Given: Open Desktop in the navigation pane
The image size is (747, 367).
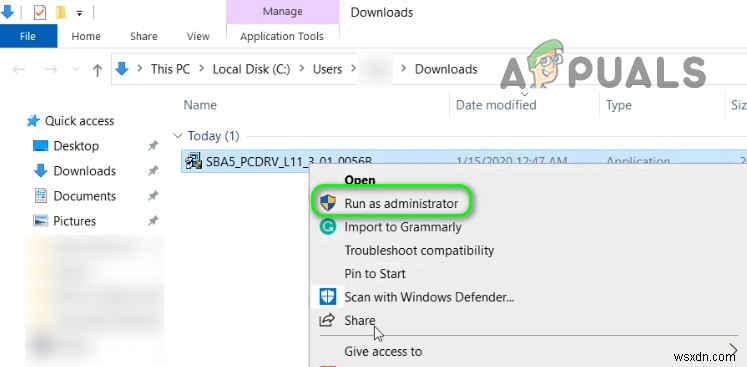Looking at the screenshot, I should [x=76, y=146].
